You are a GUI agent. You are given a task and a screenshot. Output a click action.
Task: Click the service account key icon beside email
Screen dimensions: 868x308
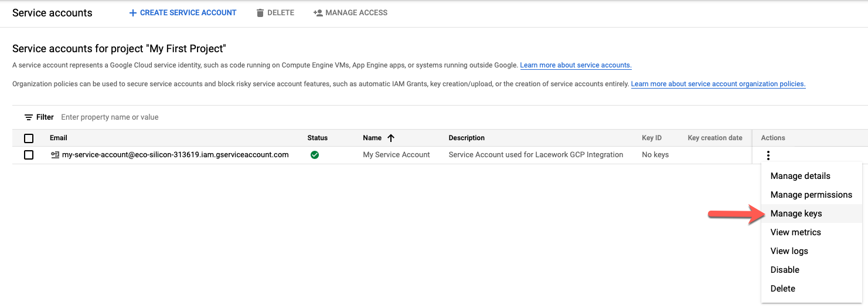tap(55, 155)
